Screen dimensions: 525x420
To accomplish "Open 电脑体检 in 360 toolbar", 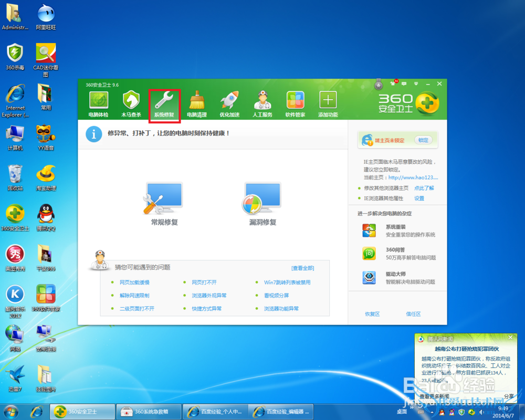I will [x=99, y=104].
